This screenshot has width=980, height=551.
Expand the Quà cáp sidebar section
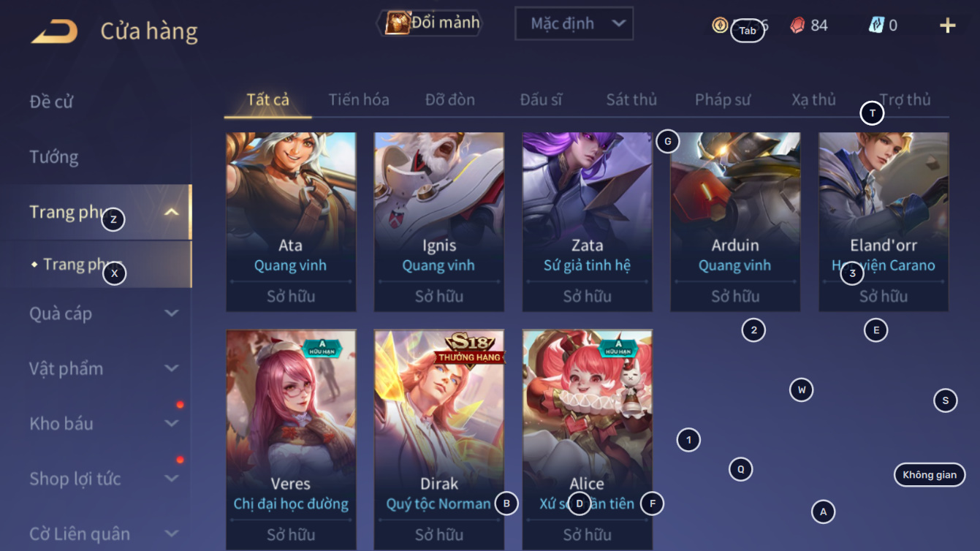(171, 313)
